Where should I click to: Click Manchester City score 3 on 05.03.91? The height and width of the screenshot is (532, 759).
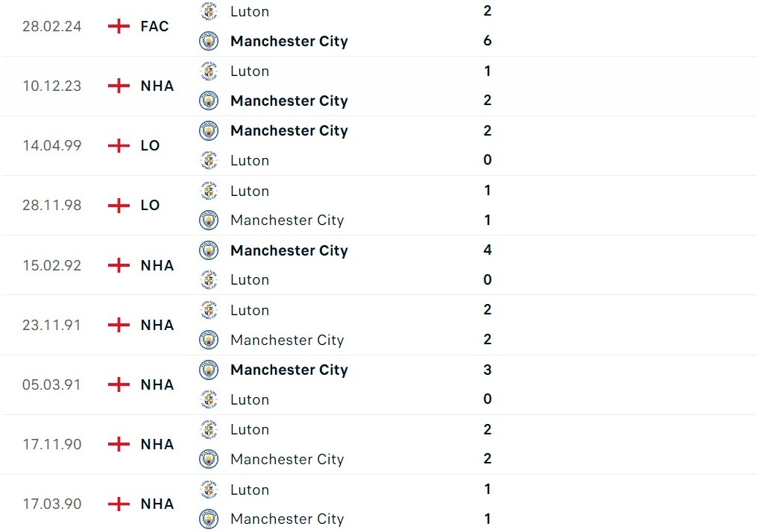(x=488, y=370)
